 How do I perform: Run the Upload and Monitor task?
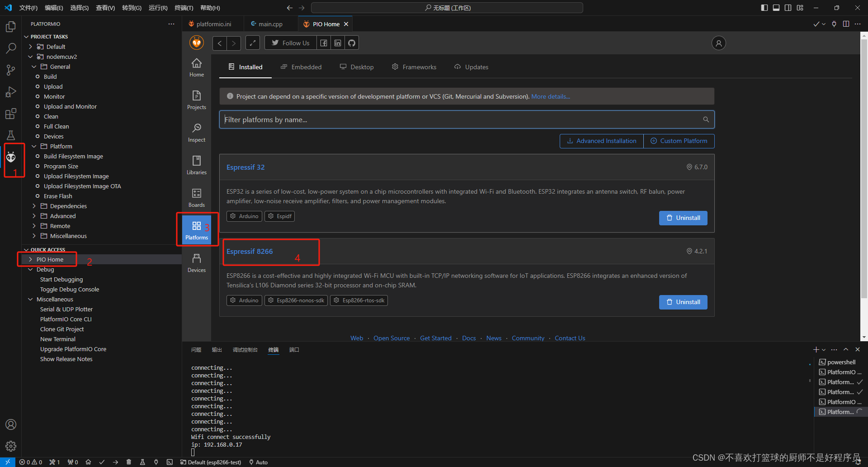[x=70, y=106]
